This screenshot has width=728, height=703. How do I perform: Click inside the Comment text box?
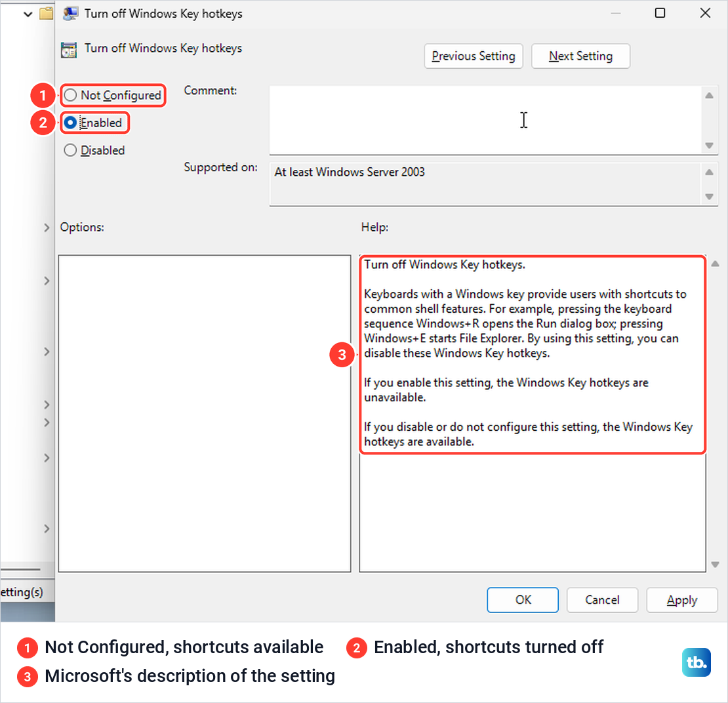tap(485, 120)
